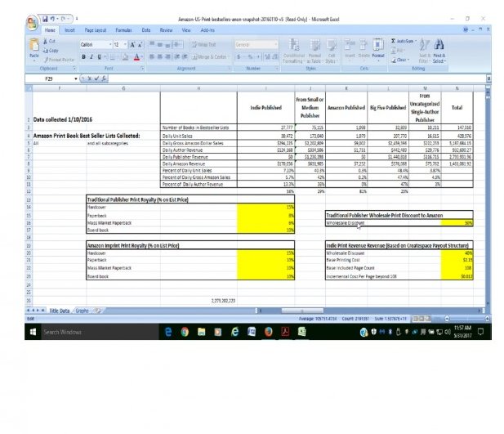Viewport: 504px width, 434px height.
Task: Activate Format Painter brush
Action: coord(59,60)
